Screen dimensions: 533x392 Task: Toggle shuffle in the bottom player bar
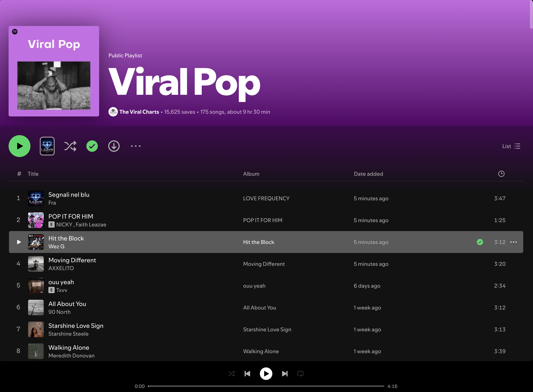click(232, 374)
